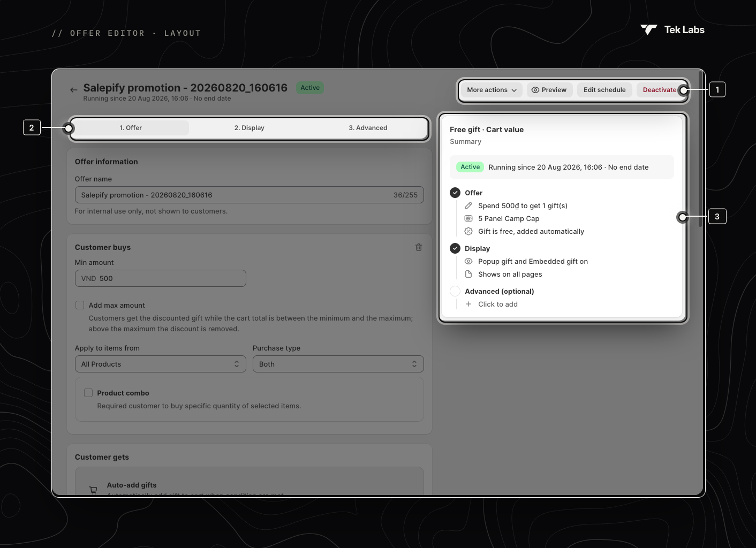
Task: Click the Click to add link under Advanced
Action: click(498, 304)
